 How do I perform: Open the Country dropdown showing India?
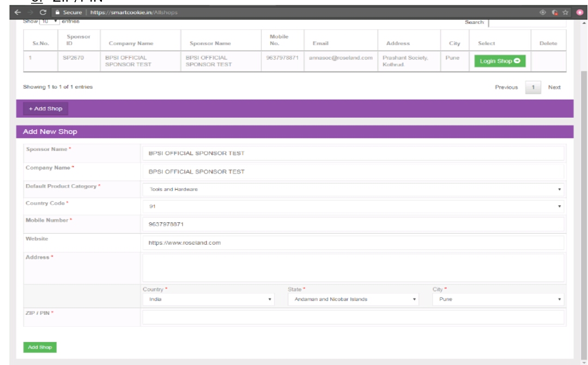point(208,299)
